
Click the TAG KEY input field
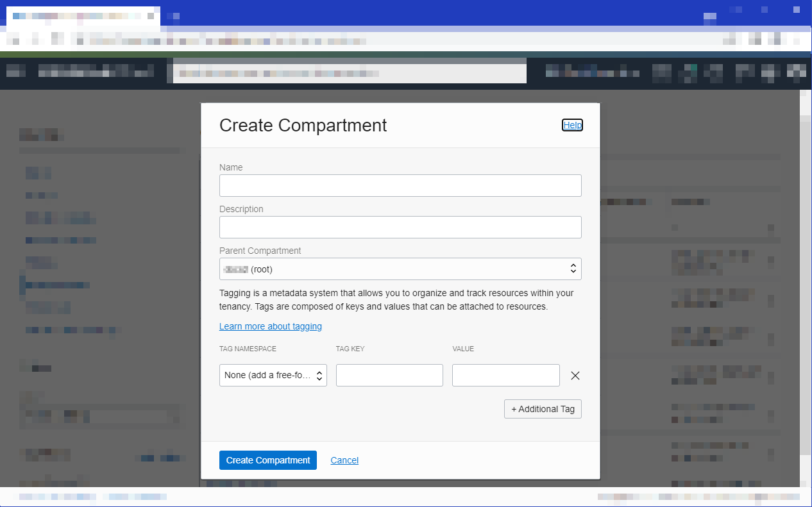pyautogui.click(x=389, y=375)
